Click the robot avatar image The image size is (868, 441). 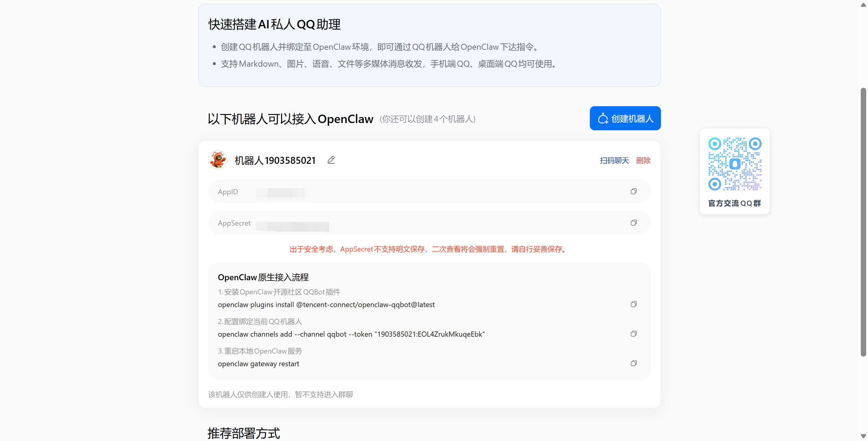[218, 160]
